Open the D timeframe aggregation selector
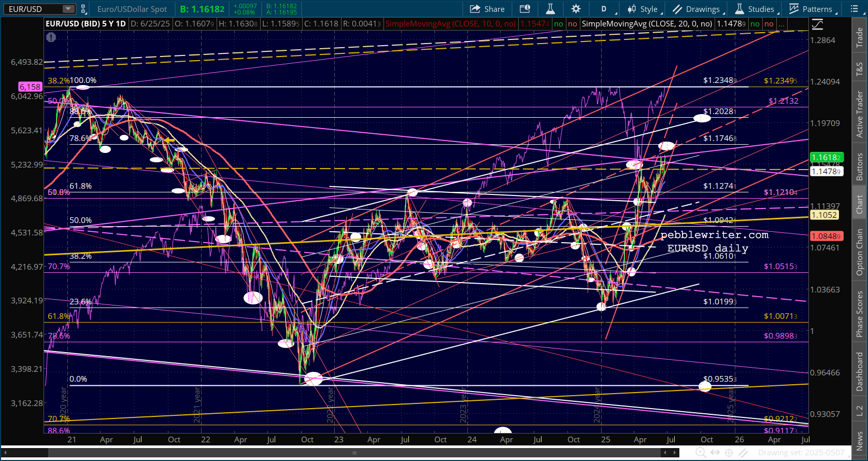The width and height of the screenshot is (868, 461). [x=604, y=9]
